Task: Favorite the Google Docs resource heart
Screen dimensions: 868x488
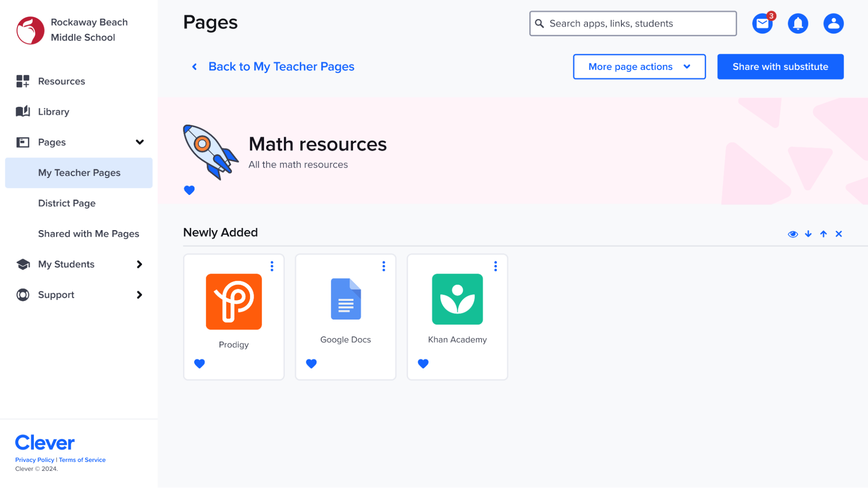Action: [x=311, y=363]
